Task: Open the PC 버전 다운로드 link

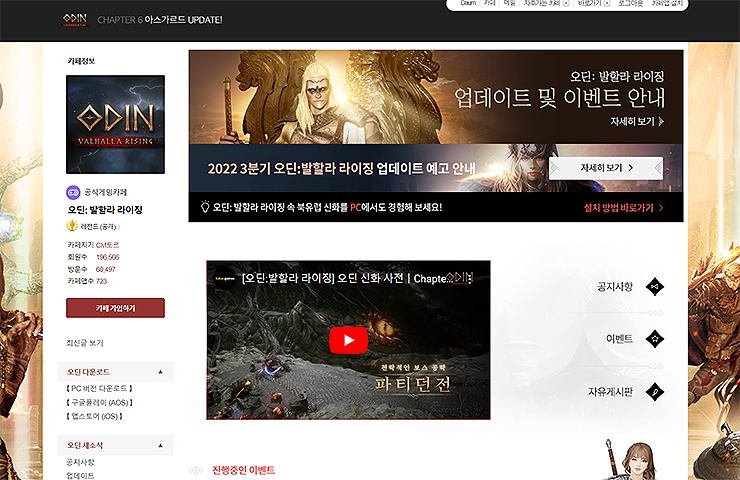Action: pyautogui.click(x=99, y=388)
